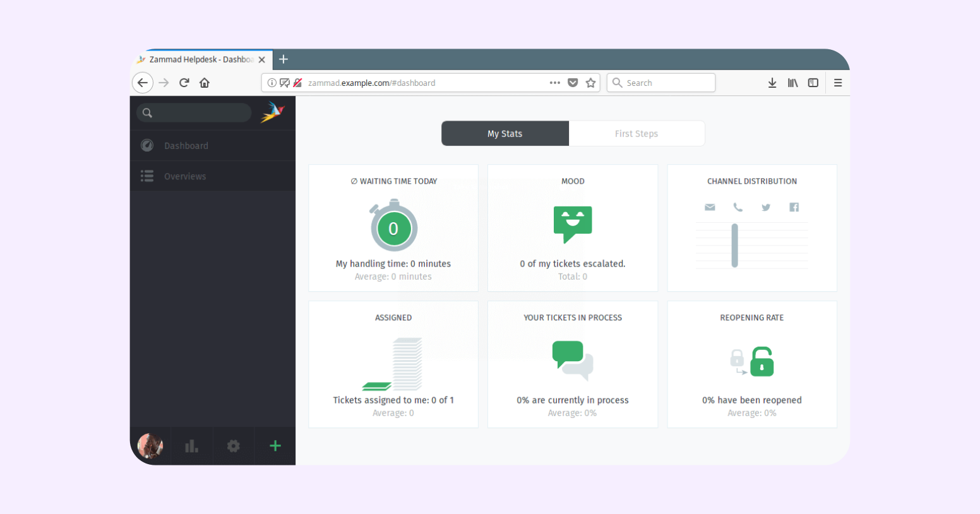The image size is (980, 514).
Task: Open the library bookshelf menu
Action: [x=792, y=83]
